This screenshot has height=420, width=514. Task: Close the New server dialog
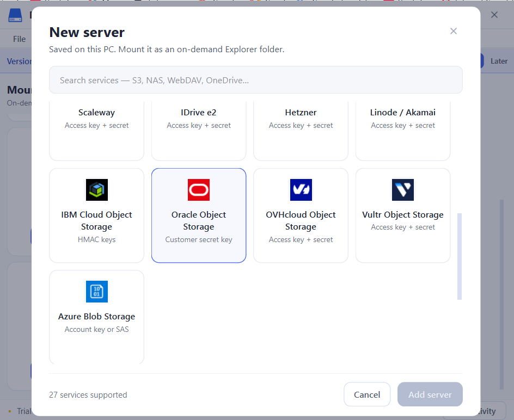[454, 31]
